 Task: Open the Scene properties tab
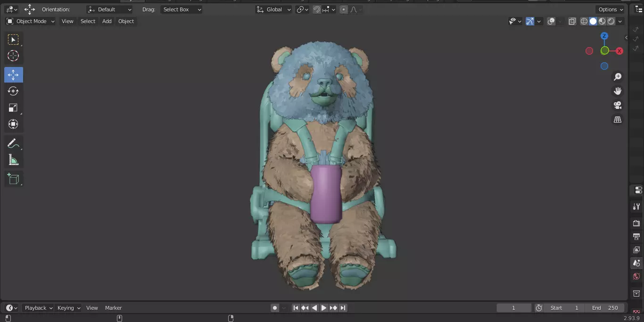click(x=636, y=263)
